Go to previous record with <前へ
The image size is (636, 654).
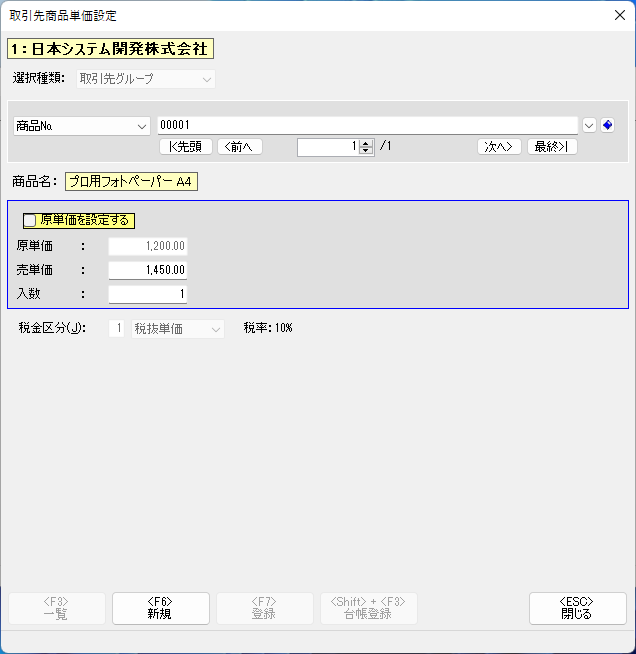[x=240, y=146]
